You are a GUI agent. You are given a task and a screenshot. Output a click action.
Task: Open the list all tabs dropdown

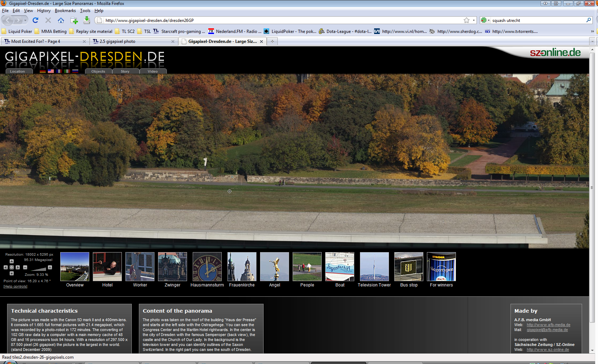(x=592, y=41)
